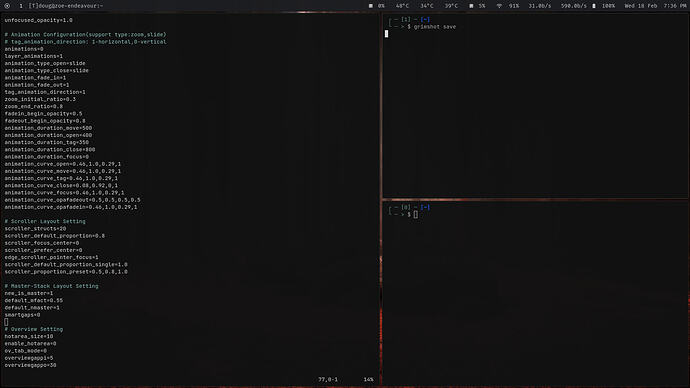Click the battery icon beside 100%

coord(594,6)
